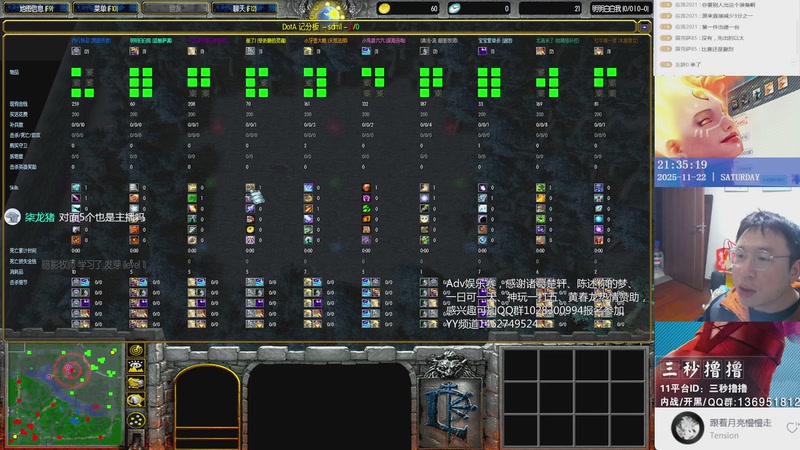Open the 菜单 (F10) game menu
Viewport: 800px width, 450px height.
pos(106,8)
